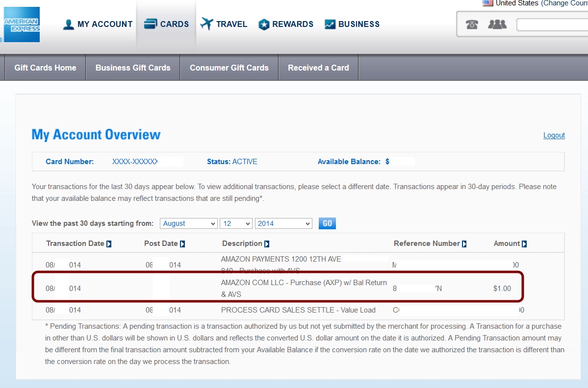Switch to Gift Cards Home tab
This screenshot has width=588, height=388.
(x=45, y=68)
